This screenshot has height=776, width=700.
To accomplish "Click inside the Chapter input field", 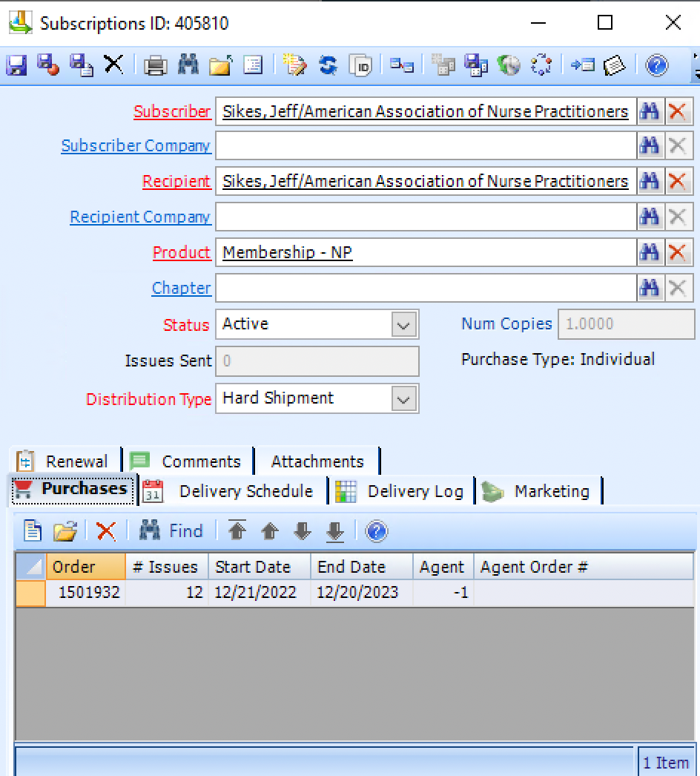I will pyautogui.click(x=426, y=289).
